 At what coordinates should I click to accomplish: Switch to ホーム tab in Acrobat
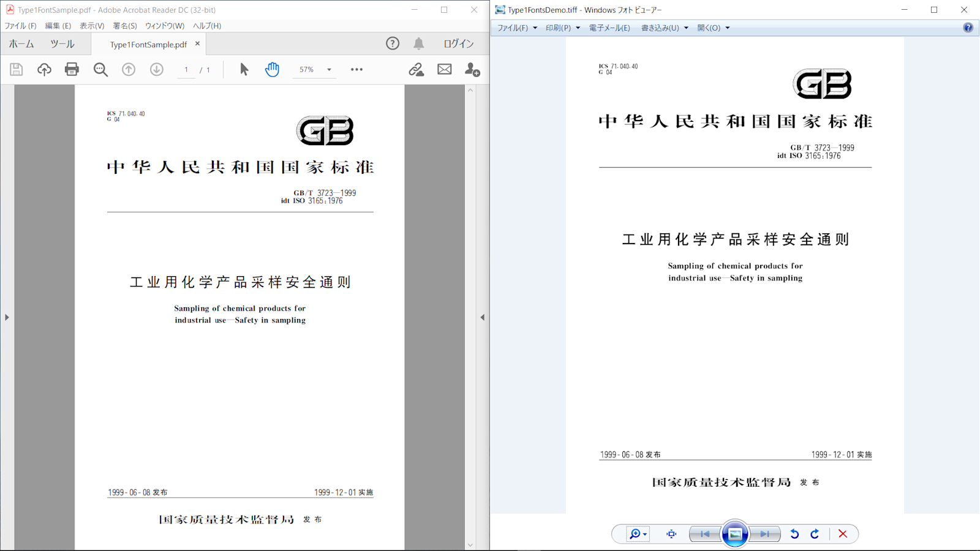(21, 43)
